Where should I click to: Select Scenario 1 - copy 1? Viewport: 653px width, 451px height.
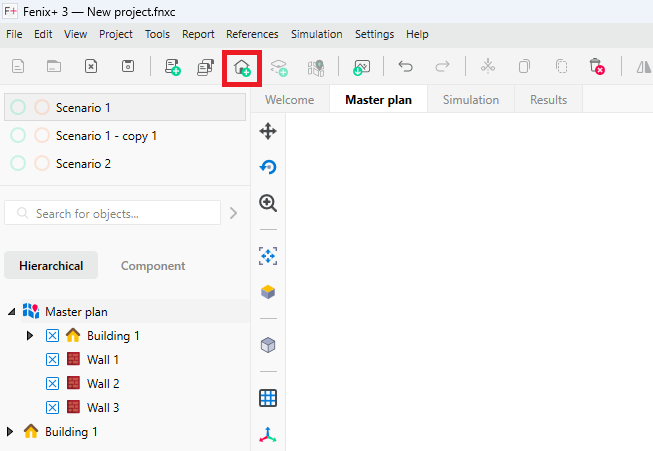pyautogui.click(x=106, y=135)
